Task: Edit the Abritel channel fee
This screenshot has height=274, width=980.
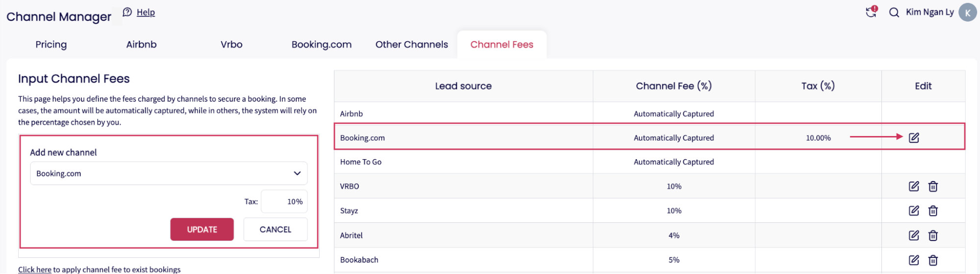Action: coord(914,235)
